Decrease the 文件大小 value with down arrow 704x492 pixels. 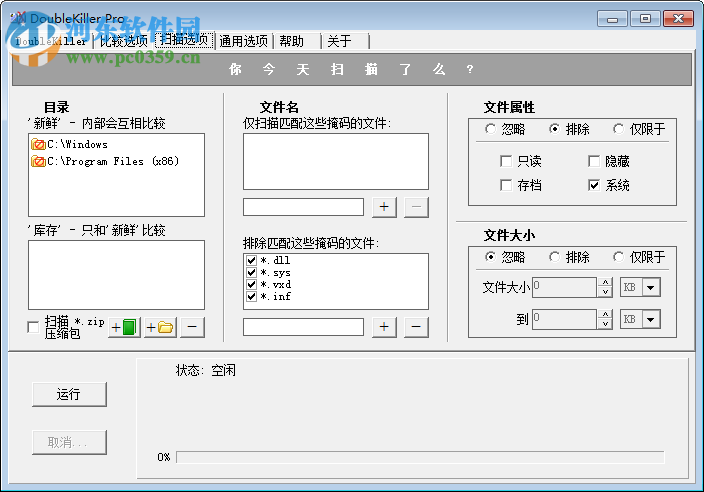coord(605,292)
